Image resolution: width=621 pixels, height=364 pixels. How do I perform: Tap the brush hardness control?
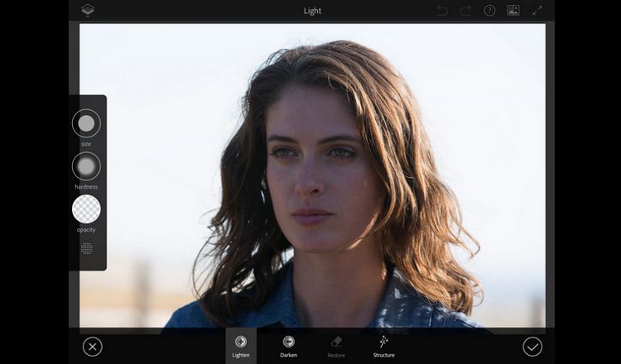coord(86,167)
